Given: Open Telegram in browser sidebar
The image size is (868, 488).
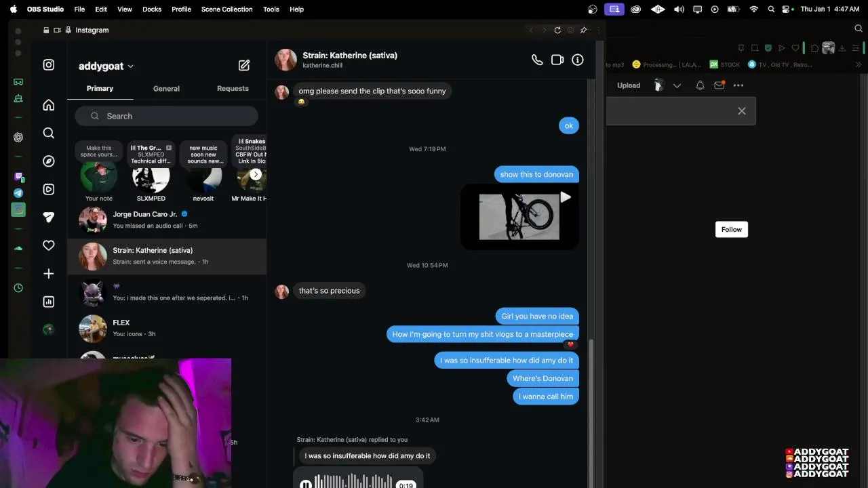Looking at the screenshot, I should (x=18, y=193).
